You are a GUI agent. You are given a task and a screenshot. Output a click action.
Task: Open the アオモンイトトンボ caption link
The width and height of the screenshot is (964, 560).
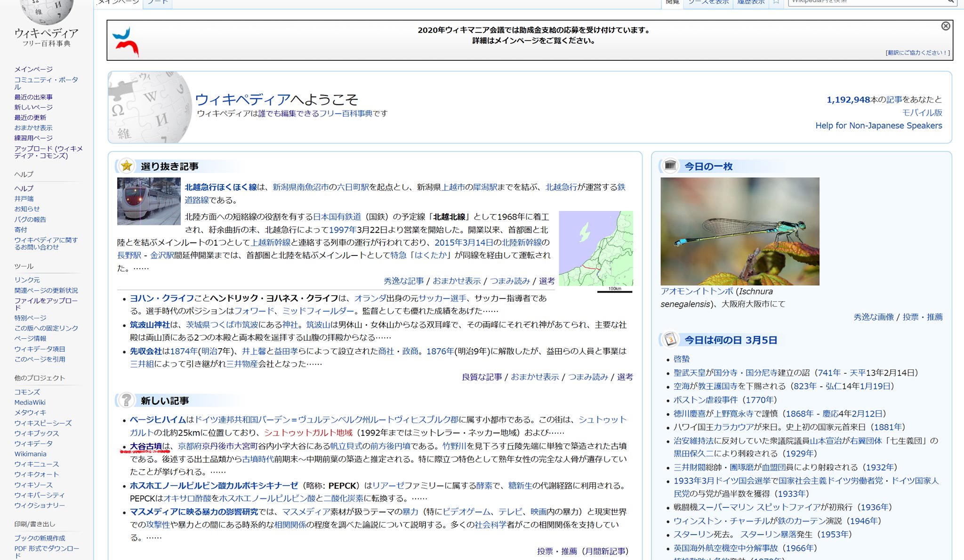697,291
